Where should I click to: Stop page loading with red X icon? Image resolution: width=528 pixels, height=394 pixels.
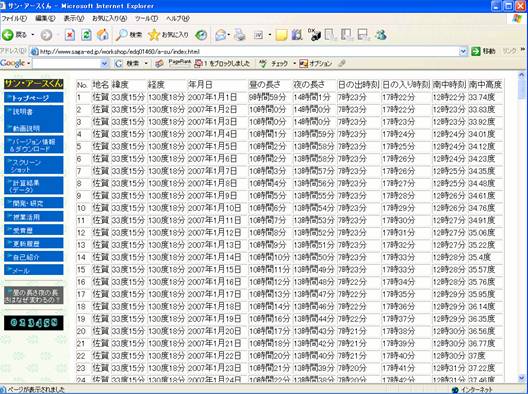point(70,35)
